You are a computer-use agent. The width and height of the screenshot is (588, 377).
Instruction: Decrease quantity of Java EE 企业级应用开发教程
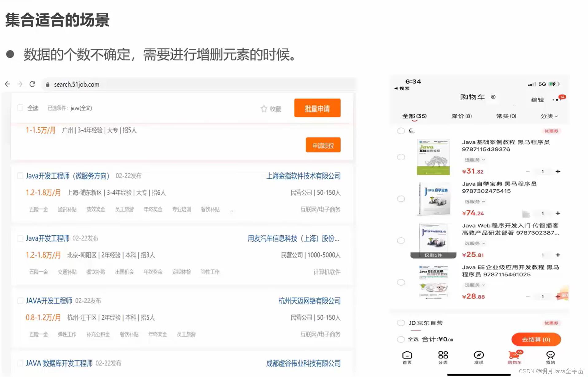pos(528,297)
